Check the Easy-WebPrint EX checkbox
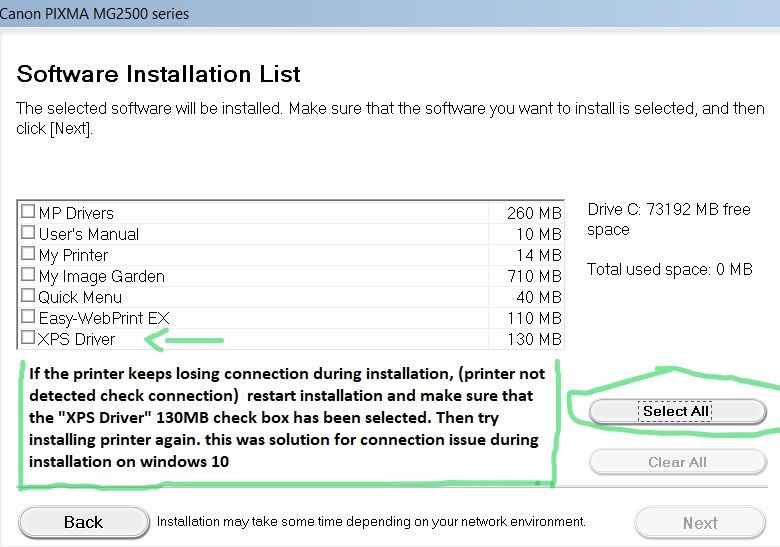The width and height of the screenshot is (780, 547). click(x=28, y=317)
